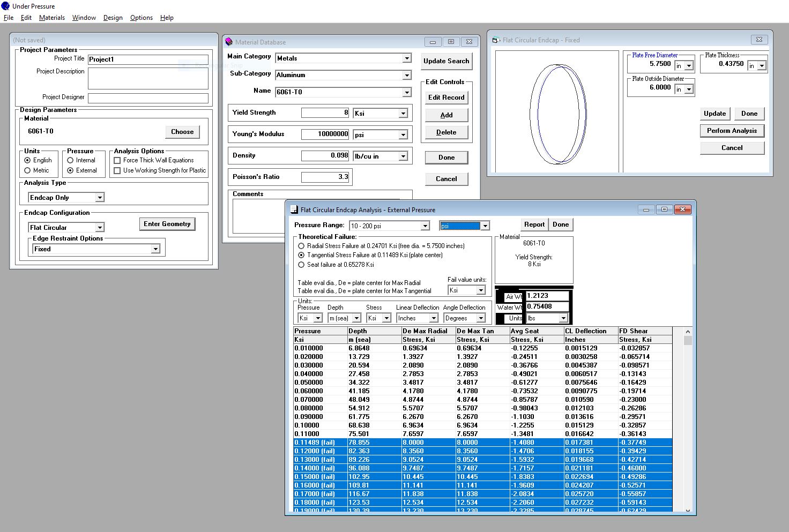Click Update in the Flat Circular Endcap window
The image size is (789, 532).
(x=715, y=114)
